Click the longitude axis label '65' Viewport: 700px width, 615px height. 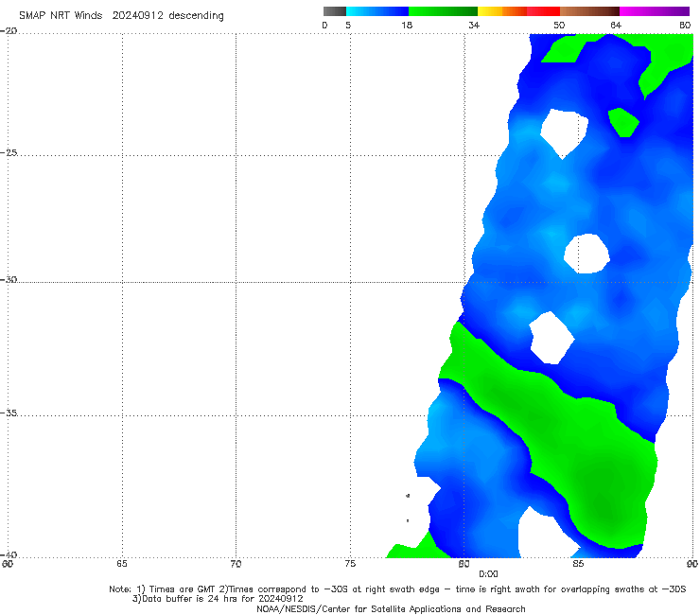click(122, 564)
